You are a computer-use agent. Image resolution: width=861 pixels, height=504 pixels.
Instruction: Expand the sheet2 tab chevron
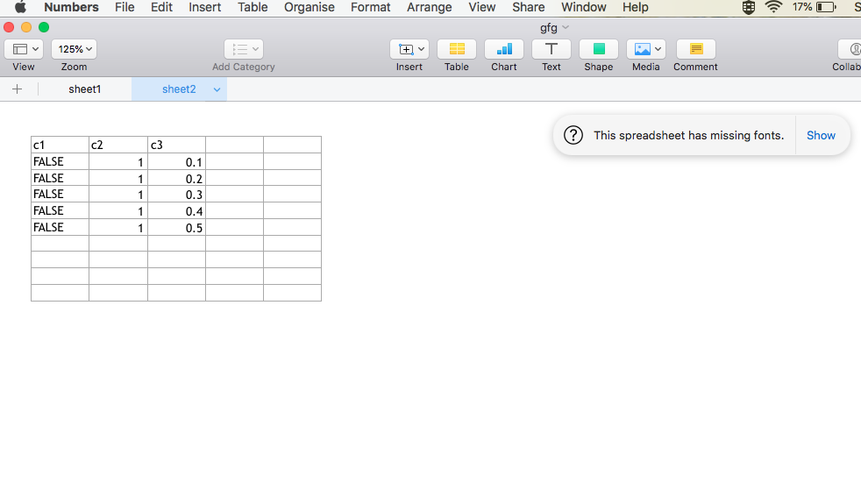217,89
